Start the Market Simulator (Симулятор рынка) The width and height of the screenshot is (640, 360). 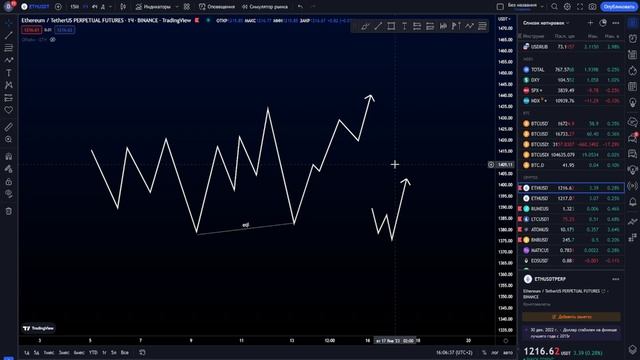coord(265,7)
